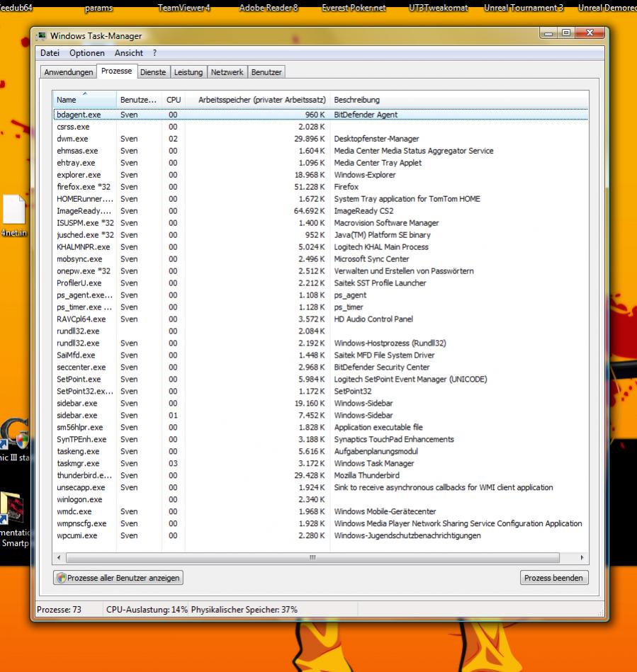This screenshot has height=672, width=637.
Task: Click the Unreal Tournament 3 desktop label
Action: coord(524,8)
